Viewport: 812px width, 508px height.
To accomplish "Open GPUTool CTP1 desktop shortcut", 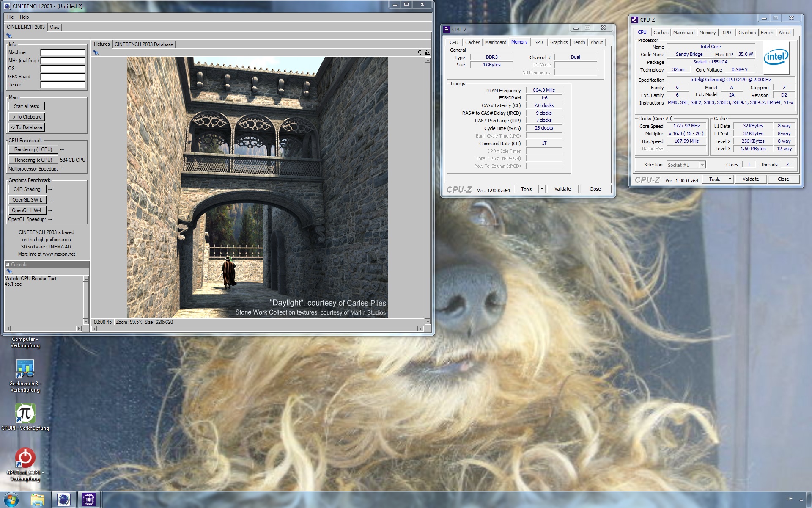I will click(x=25, y=464).
